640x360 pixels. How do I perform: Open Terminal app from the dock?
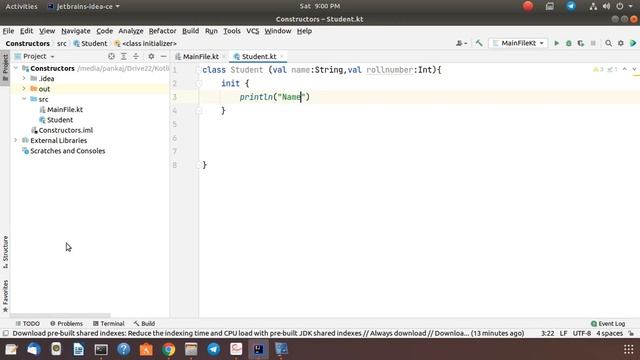click(x=101, y=349)
